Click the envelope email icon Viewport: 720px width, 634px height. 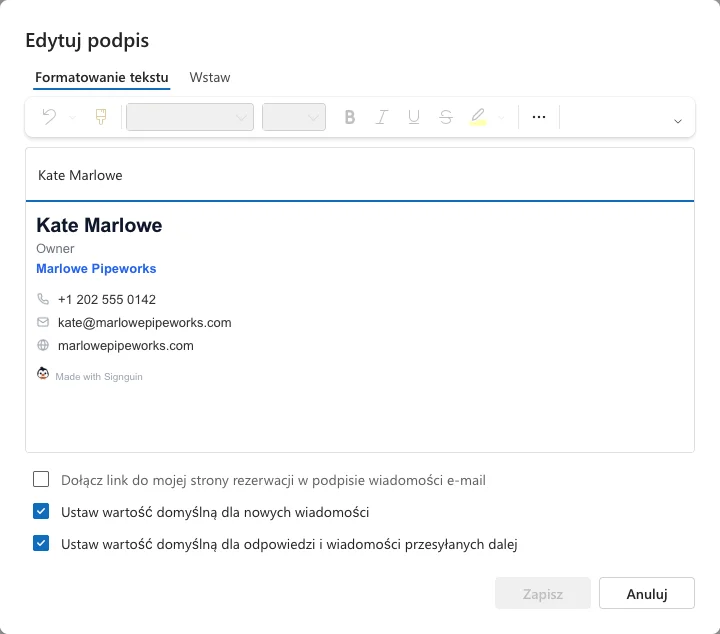coord(43,322)
